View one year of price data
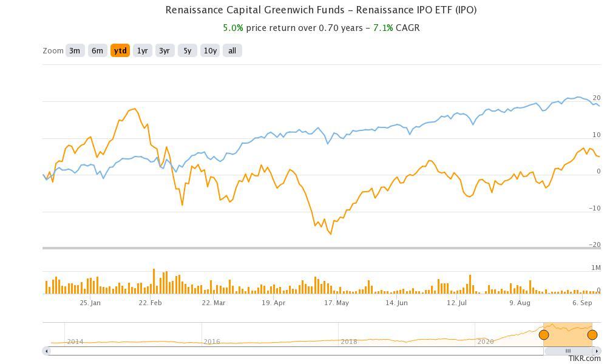Viewport: 607px width, 364px height. pyautogui.click(x=142, y=51)
